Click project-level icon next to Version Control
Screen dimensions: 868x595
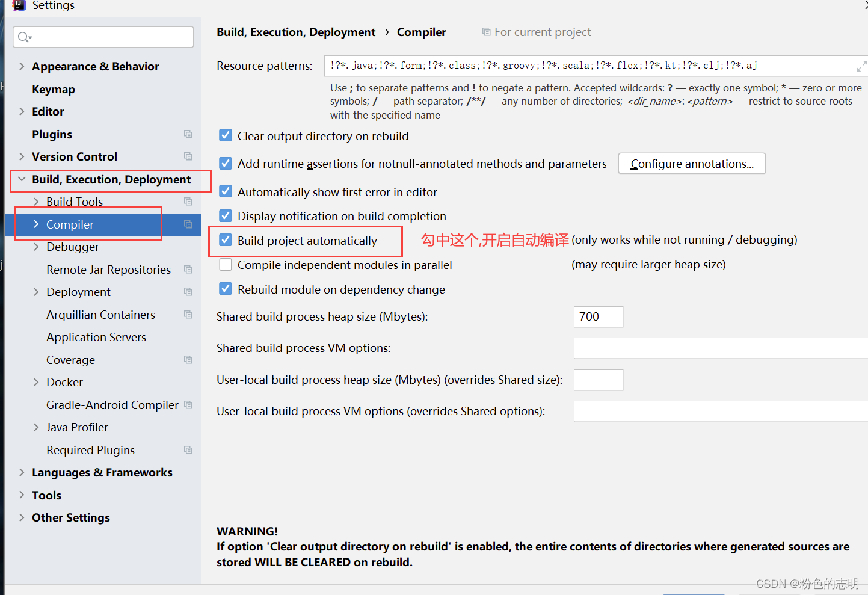(x=188, y=156)
